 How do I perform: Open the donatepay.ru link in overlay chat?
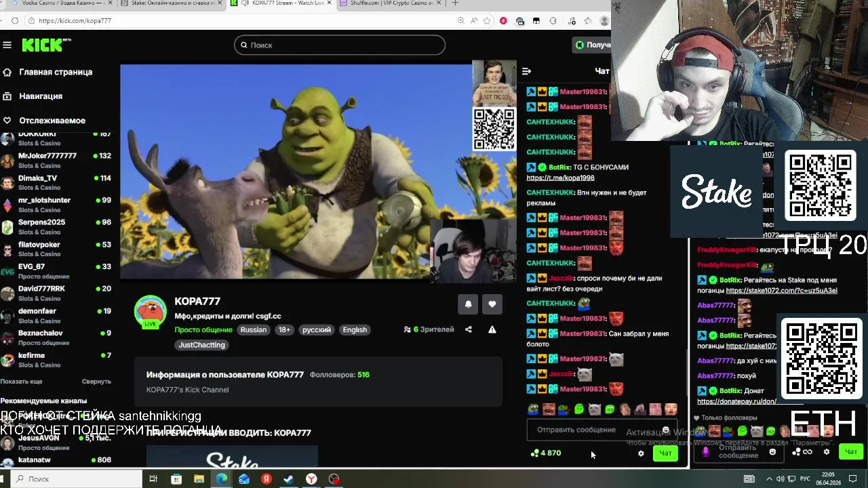point(736,402)
